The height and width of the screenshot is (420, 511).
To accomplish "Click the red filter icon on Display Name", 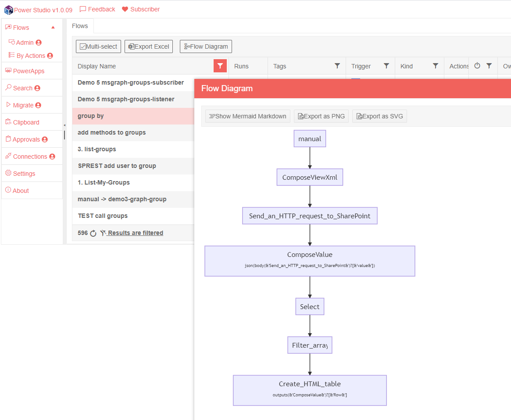I will 220,66.
